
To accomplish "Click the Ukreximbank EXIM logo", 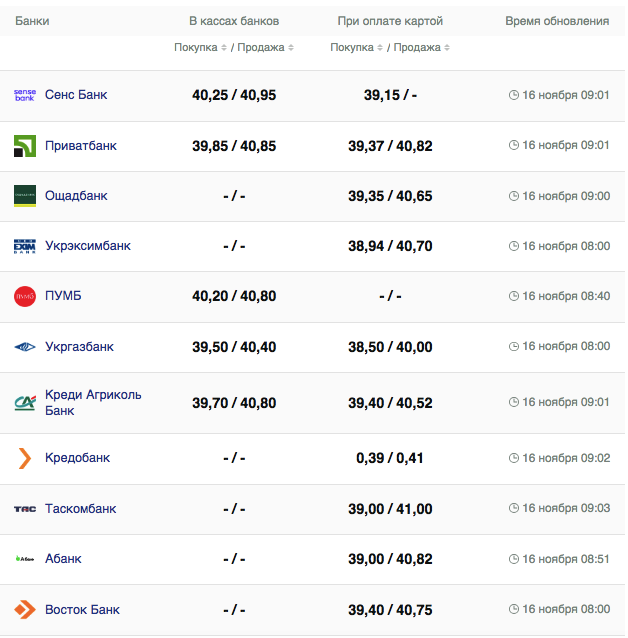I will click(x=25, y=246).
